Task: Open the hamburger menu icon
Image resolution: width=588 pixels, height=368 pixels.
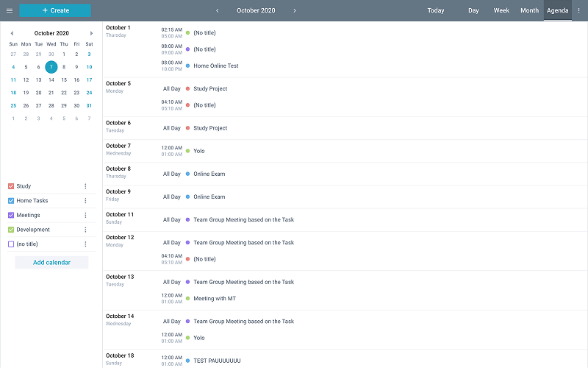Action: click(x=10, y=10)
